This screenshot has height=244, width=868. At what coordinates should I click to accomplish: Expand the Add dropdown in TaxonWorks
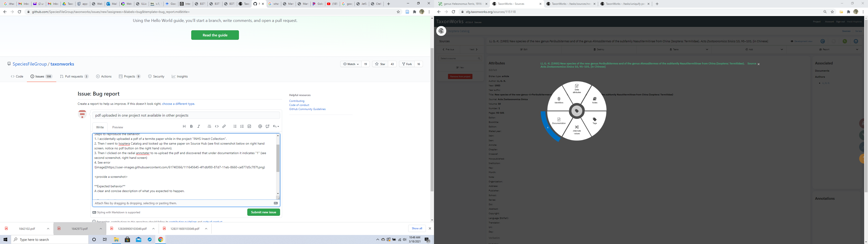pos(782,49)
